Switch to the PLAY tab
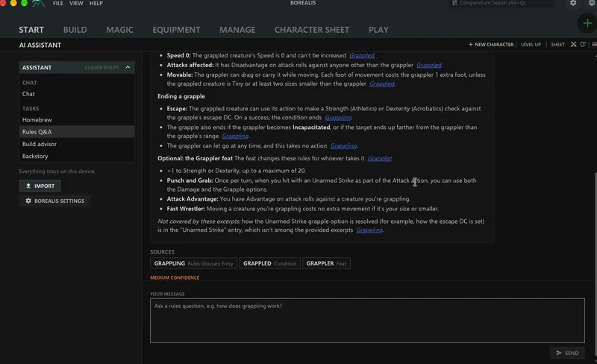This screenshot has width=597, height=364. click(378, 30)
